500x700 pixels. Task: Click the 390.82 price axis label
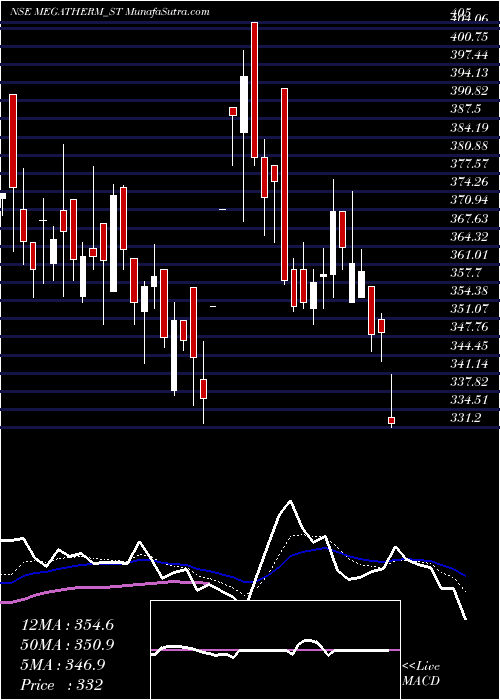point(469,92)
